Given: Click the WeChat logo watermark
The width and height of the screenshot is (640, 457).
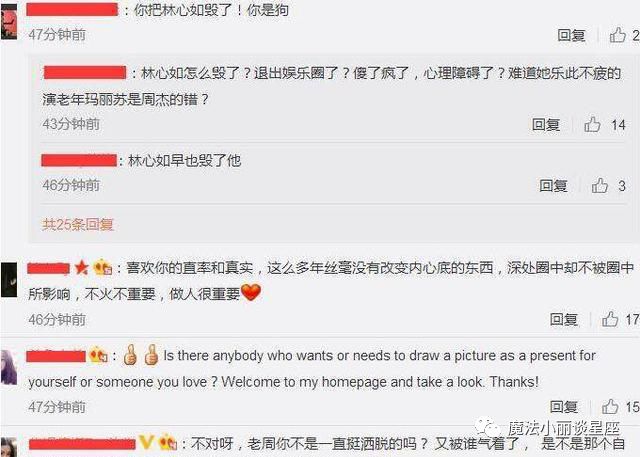Looking at the screenshot, I should point(488,427).
